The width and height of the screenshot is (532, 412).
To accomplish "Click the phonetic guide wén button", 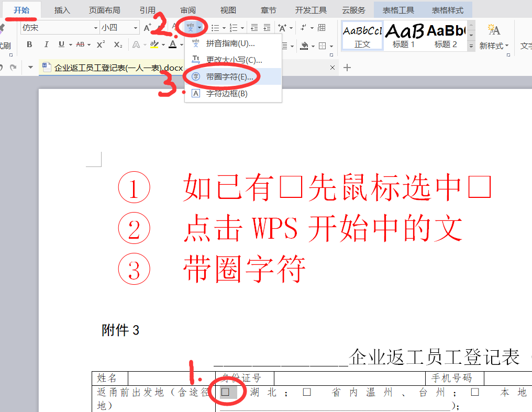I will click(x=191, y=27).
